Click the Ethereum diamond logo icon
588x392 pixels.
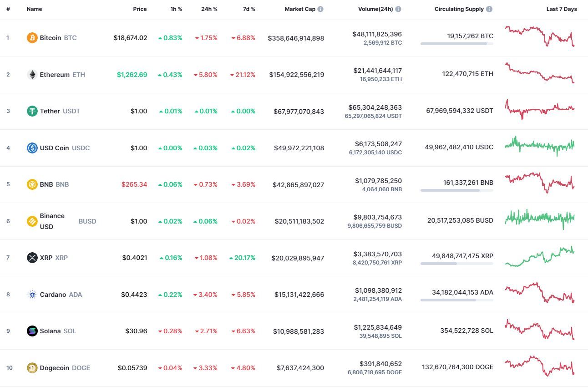coord(32,75)
